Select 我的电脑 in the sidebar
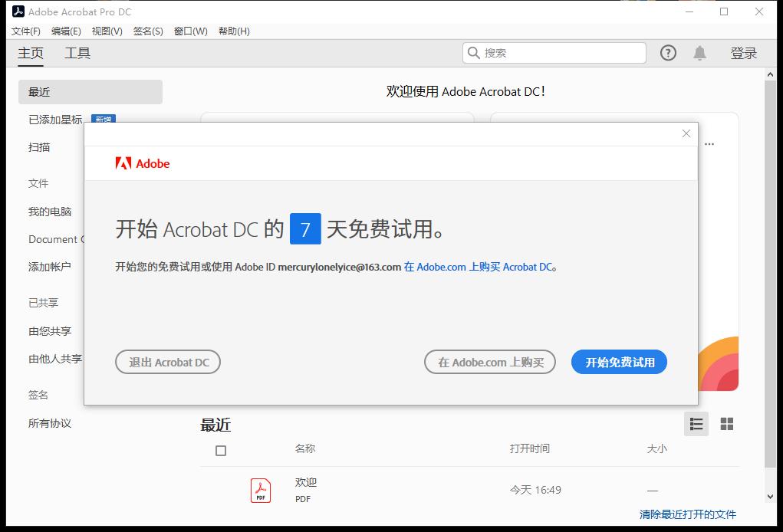Screen dimensions: 783x532 pos(50,212)
